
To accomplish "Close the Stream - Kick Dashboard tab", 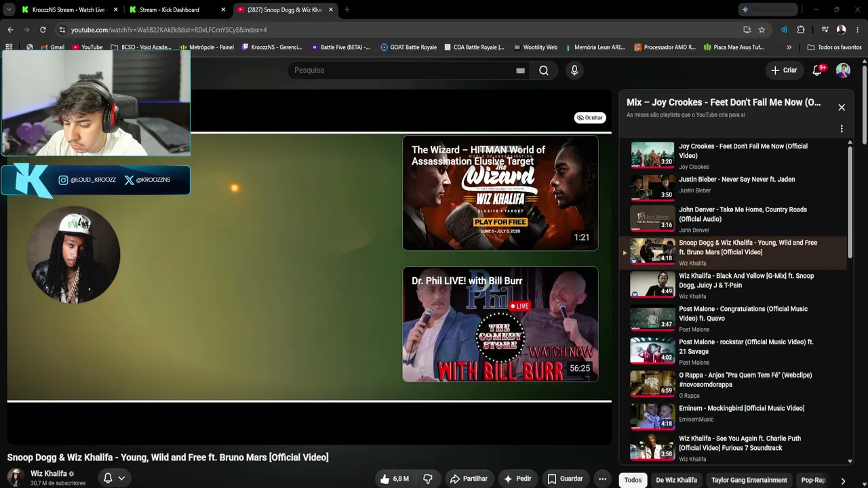I will click(223, 9).
